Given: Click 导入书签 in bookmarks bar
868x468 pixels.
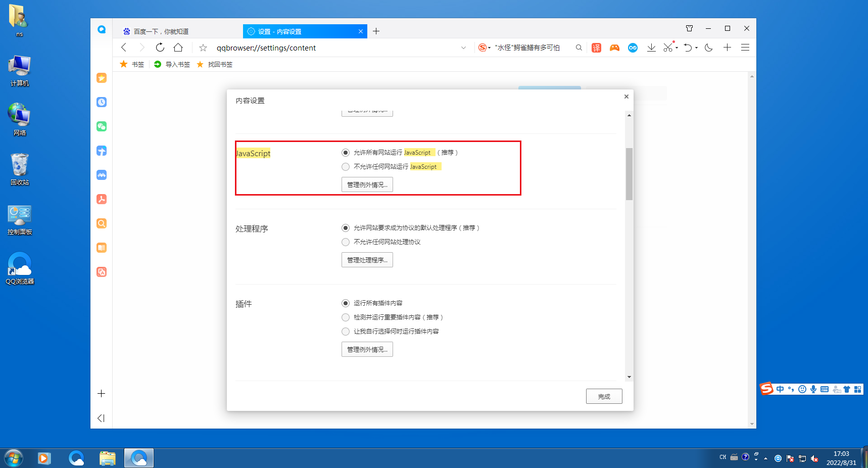Looking at the screenshot, I should 172,64.
